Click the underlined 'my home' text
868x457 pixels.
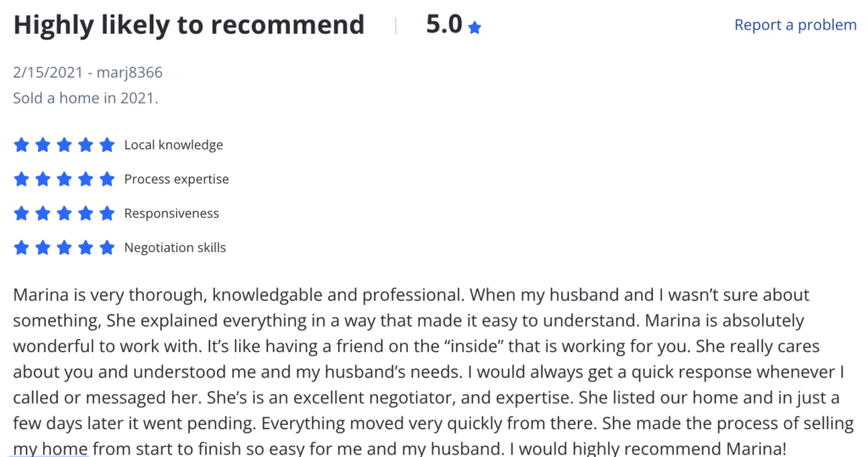pos(50,449)
